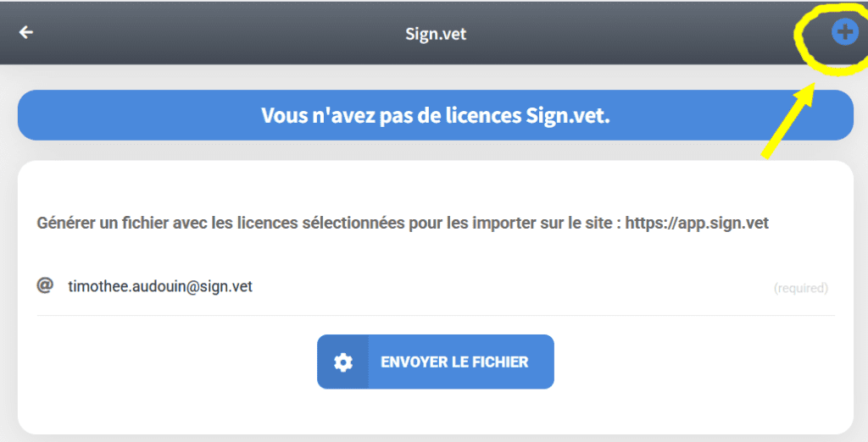Click the empty card area below the send button

(x=436, y=413)
